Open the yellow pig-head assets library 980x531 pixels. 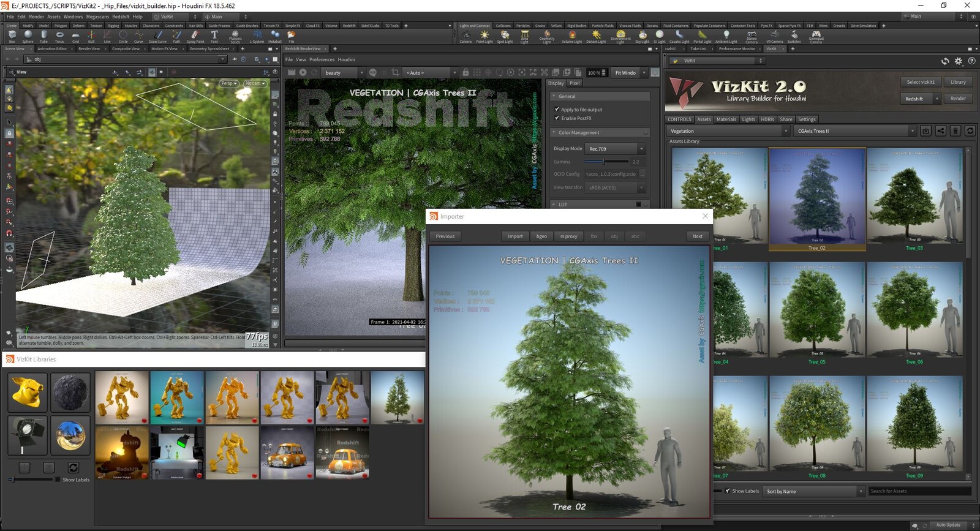coord(28,392)
